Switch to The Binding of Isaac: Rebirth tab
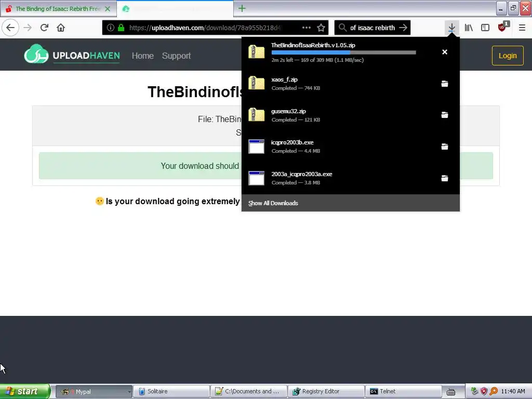The image size is (532, 399). pyautogui.click(x=58, y=9)
